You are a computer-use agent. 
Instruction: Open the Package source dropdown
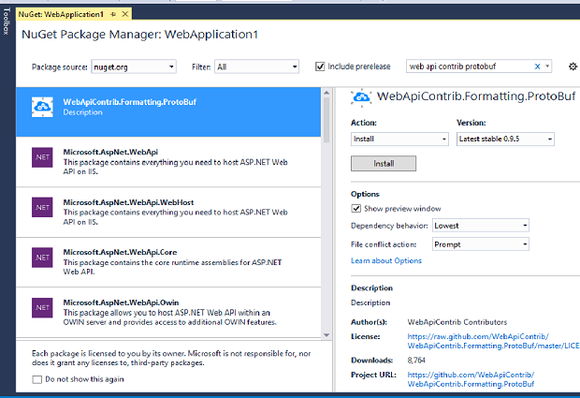(134, 67)
